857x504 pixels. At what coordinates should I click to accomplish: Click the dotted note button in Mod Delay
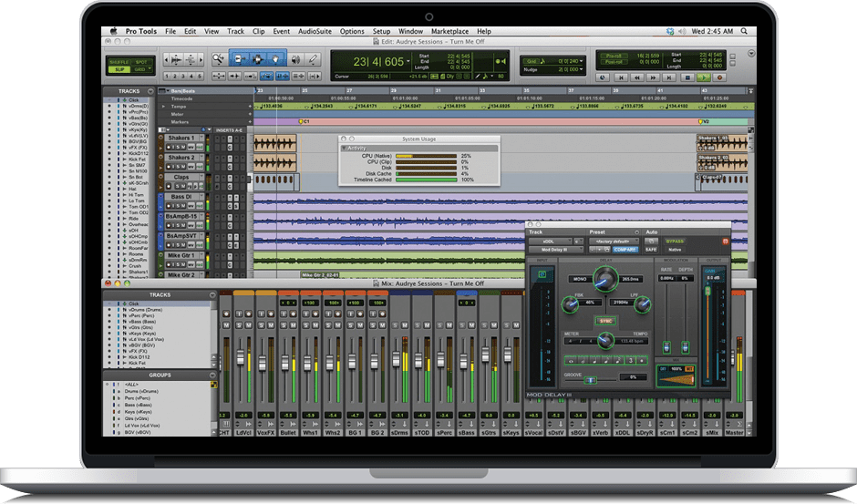(x=642, y=361)
